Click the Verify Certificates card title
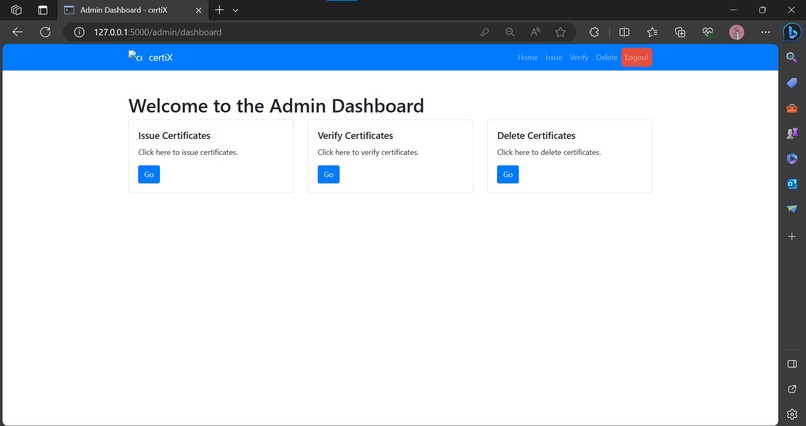This screenshot has width=806, height=426. point(355,136)
